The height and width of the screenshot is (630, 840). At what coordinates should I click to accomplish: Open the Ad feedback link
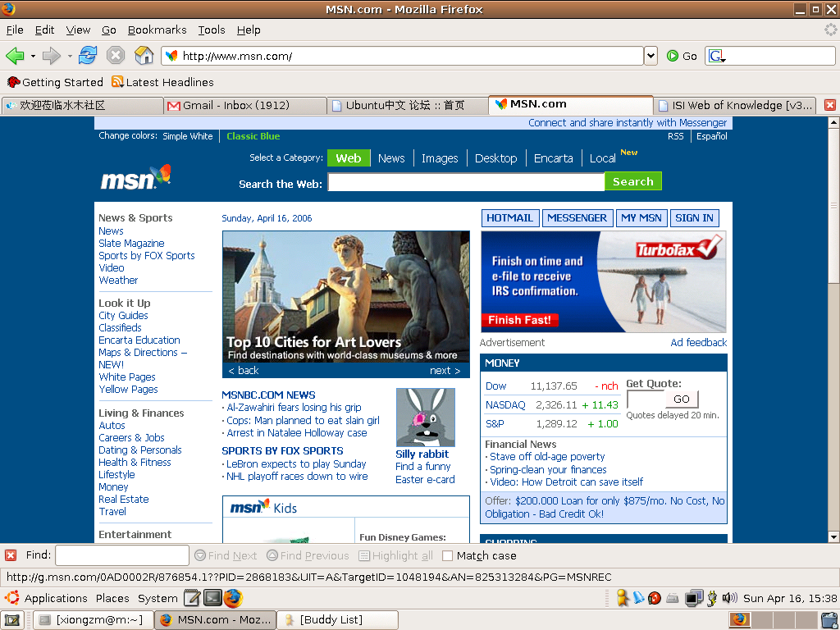coord(699,342)
